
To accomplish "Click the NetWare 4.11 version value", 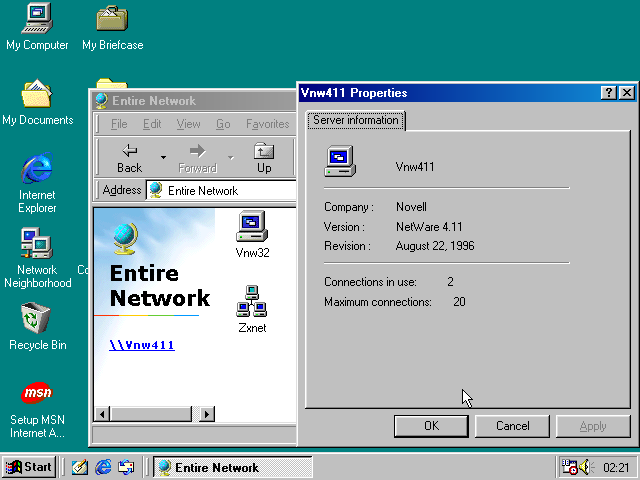I will 429,227.
